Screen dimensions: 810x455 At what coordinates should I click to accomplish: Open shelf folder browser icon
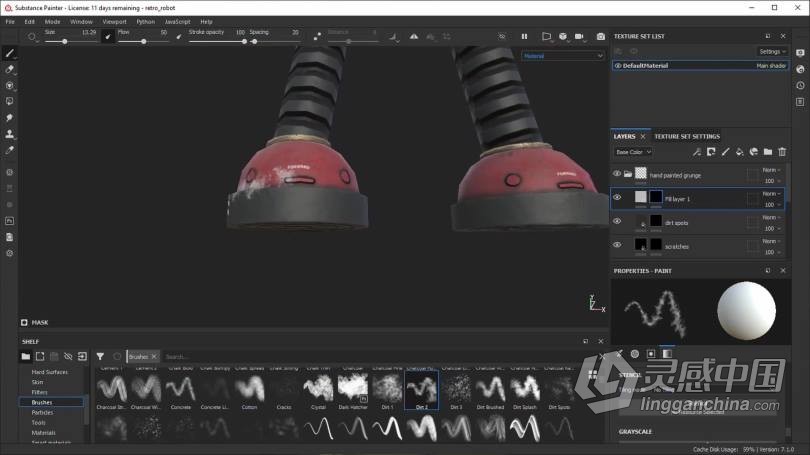25,356
